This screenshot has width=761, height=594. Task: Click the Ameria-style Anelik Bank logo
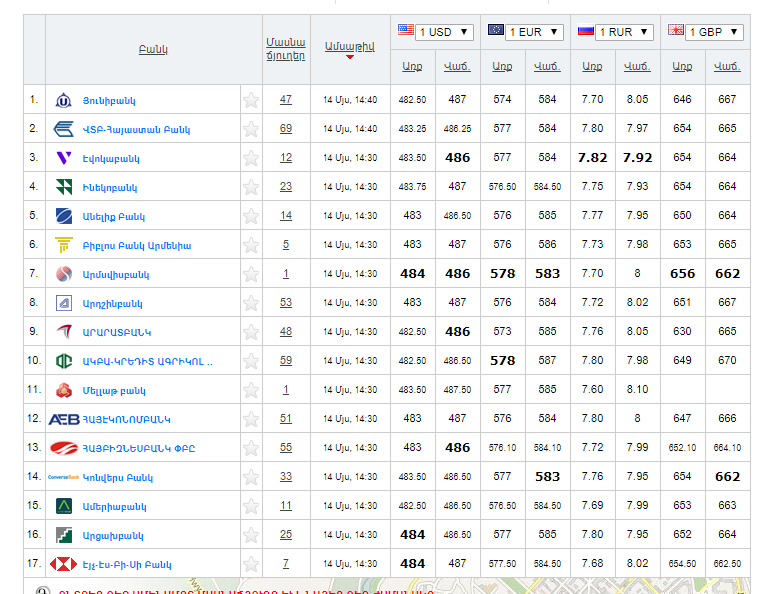point(64,216)
